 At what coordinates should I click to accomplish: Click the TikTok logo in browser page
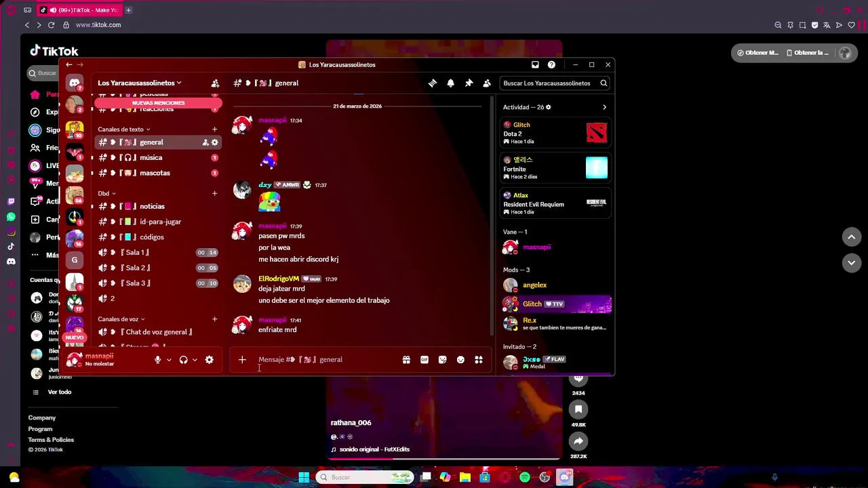pyautogui.click(x=54, y=51)
